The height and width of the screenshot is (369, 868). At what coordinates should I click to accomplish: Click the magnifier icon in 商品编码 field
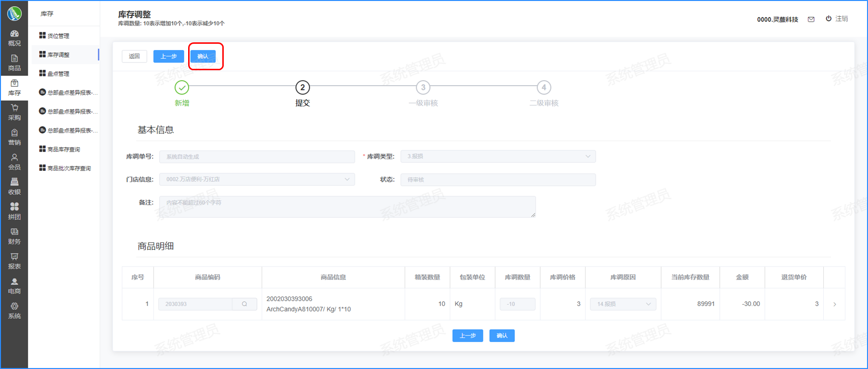click(x=244, y=304)
